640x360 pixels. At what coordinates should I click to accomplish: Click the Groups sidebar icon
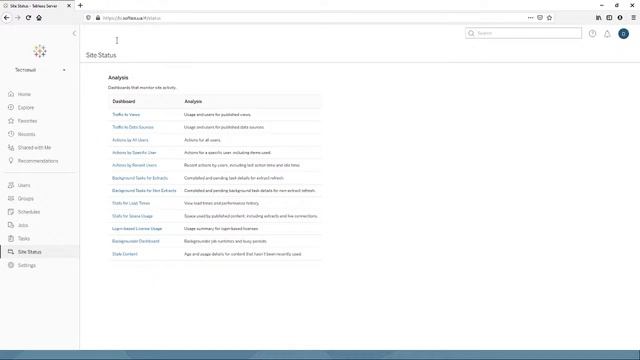[11, 198]
